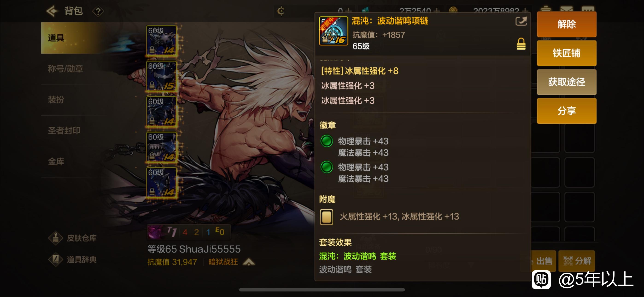Expand the 获取途径 acquisition routes
Viewport: 644px width, 297px height.
tap(567, 82)
